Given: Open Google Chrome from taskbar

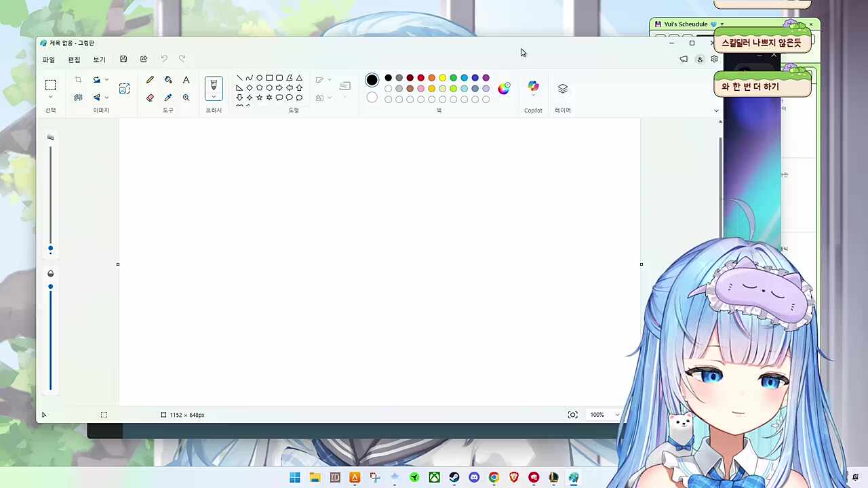Looking at the screenshot, I should click(494, 478).
